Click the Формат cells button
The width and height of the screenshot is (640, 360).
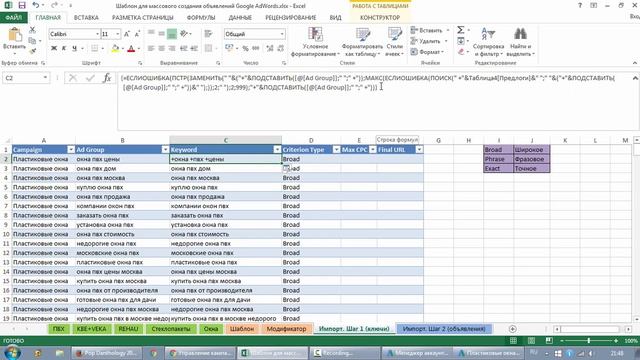[427, 52]
